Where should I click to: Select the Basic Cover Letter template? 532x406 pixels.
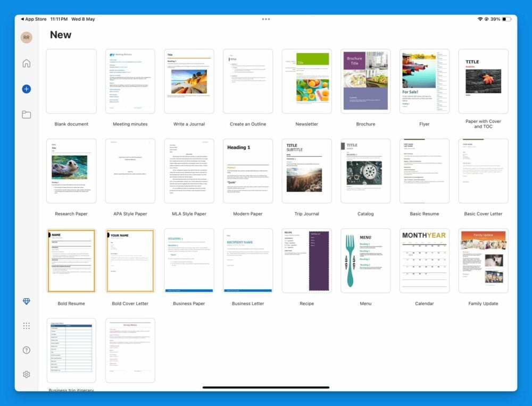484,171
